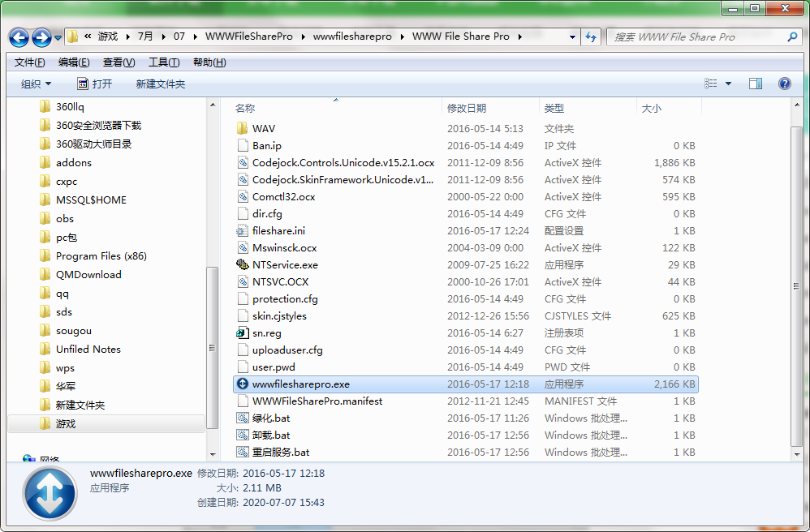Expand the hidden path chevron at breadcrumb start

pyautogui.click(x=88, y=36)
